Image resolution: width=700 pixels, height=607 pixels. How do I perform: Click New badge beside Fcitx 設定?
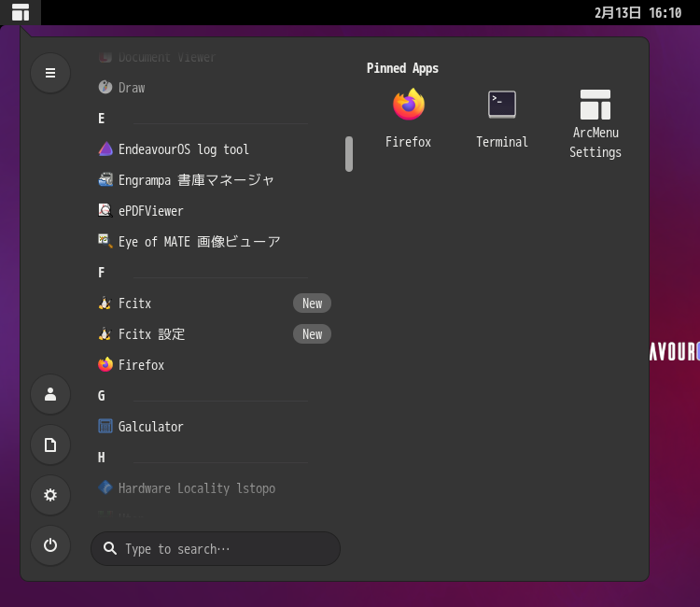312,334
